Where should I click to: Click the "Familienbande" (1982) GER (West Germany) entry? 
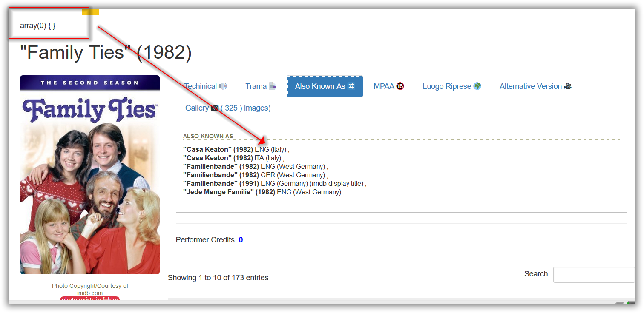coord(256,175)
